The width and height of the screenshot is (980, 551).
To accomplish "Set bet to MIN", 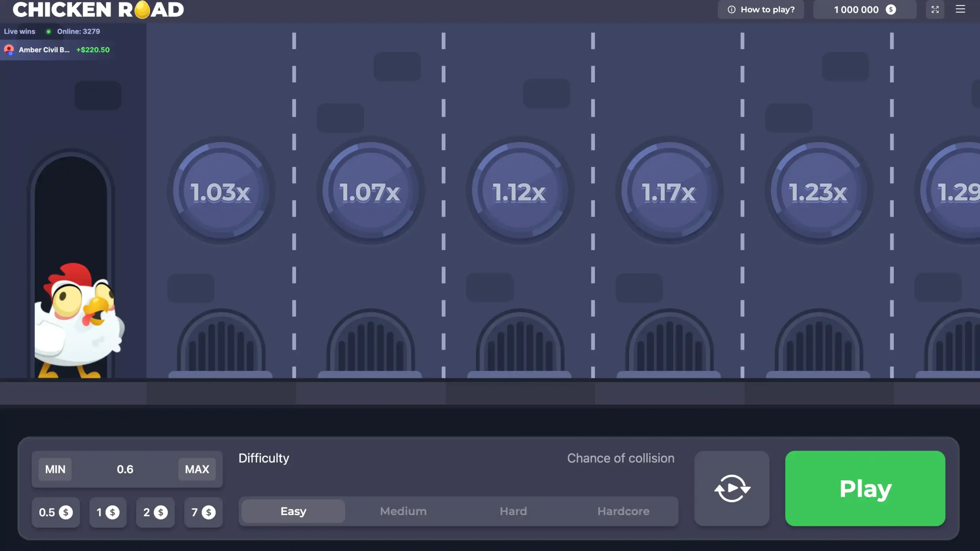I will [x=55, y=469].
